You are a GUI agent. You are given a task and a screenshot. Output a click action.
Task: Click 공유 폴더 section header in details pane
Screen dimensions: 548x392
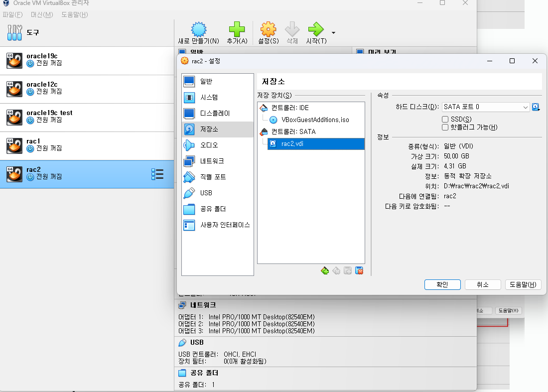pyautogui.click(x=204, y=373)
